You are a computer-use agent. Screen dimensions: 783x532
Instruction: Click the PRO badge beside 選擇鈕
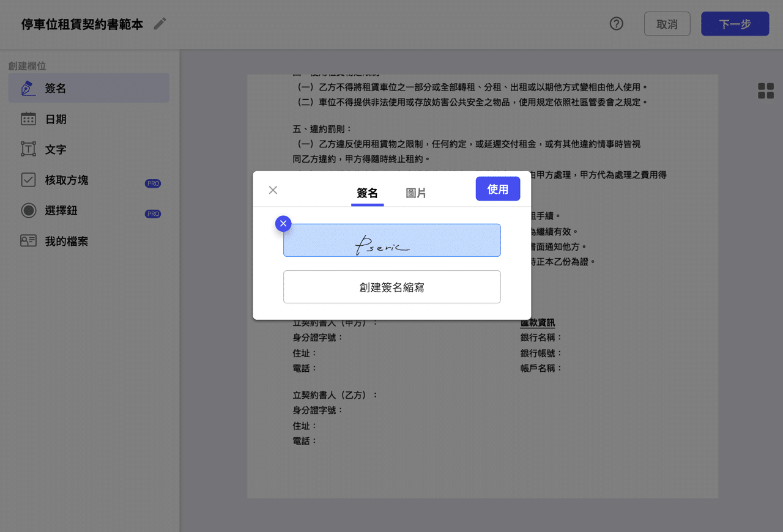(153, 214)
